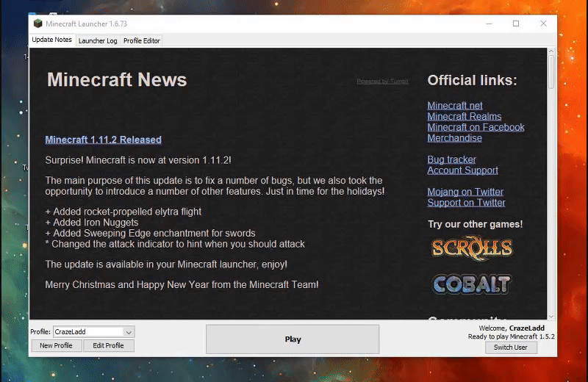Click the 'Welcome, CrazeLadd' text
The image size is (588, 382).
point(512,328)
